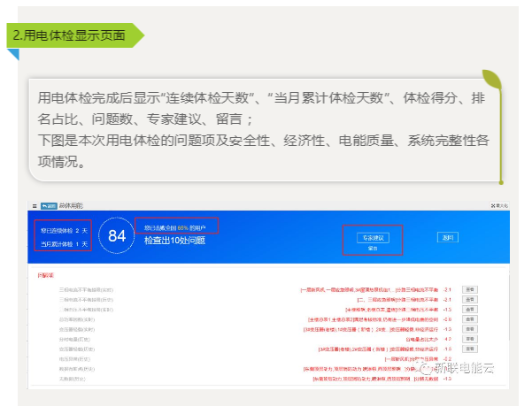
Task: Click the circular score badge showing 84
Action: 117,236
